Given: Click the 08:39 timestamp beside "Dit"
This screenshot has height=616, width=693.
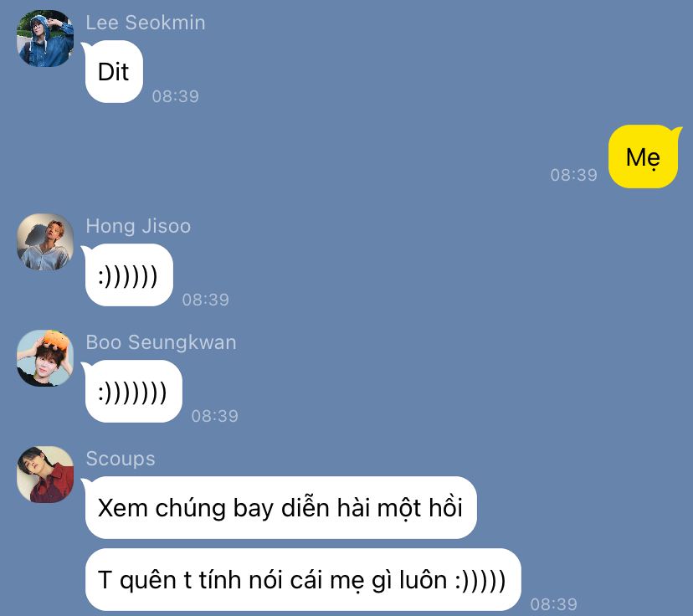Looking at the screenshot, I should (176, 96).
